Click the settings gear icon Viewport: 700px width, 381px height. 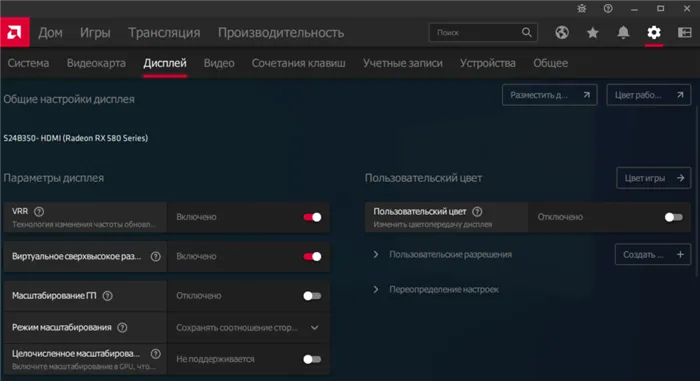point(654,32)
